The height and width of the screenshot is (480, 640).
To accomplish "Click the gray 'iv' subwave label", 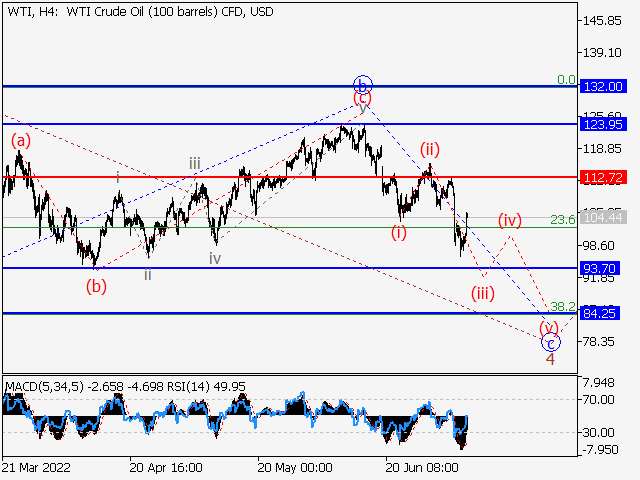I will (x=215, y=258).
